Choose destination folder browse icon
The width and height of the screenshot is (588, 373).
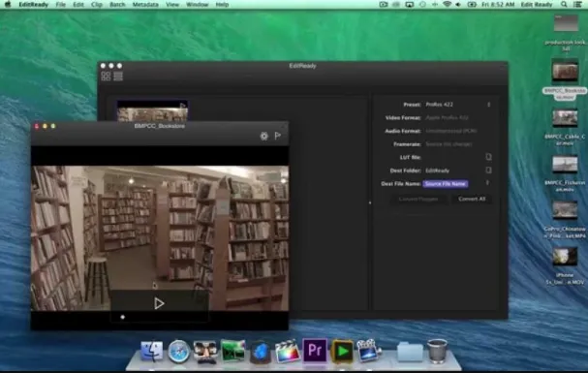[x=488, y=171]
